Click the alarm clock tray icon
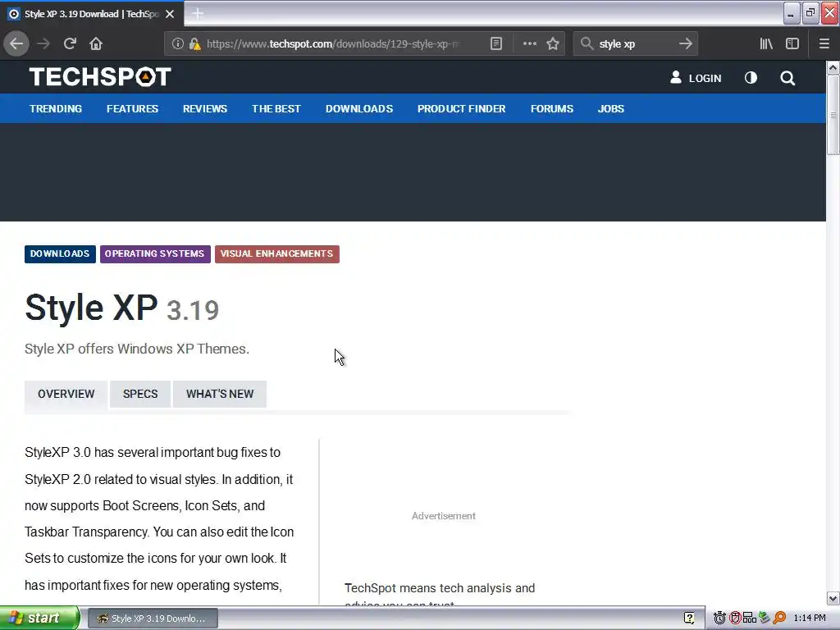 pyautogui.click(x=719, y=619)
